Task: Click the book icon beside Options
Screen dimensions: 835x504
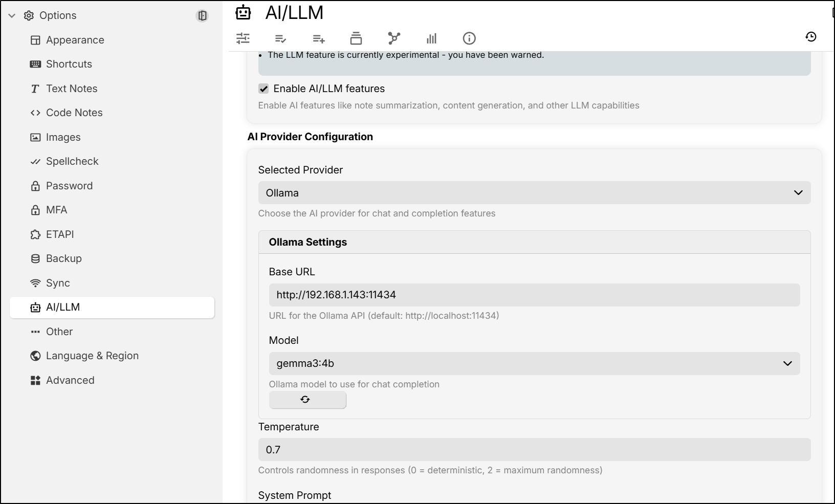Action: tap(203, 16)
